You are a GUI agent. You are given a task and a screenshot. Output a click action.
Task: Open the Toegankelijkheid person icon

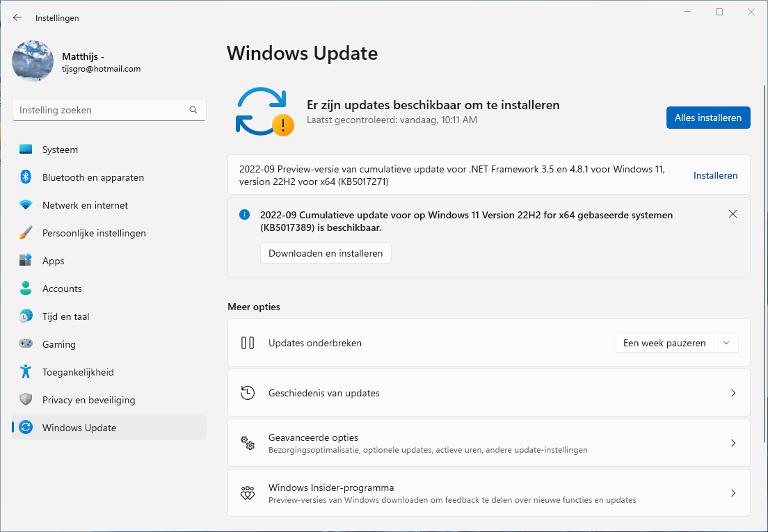pyautogui.click(x=26, y=372)
